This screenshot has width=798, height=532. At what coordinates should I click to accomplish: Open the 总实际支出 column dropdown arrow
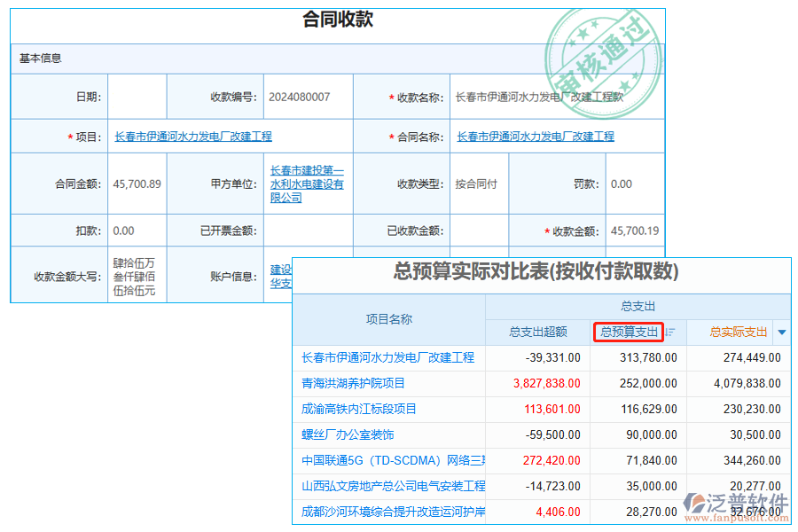tap(780, 332)
